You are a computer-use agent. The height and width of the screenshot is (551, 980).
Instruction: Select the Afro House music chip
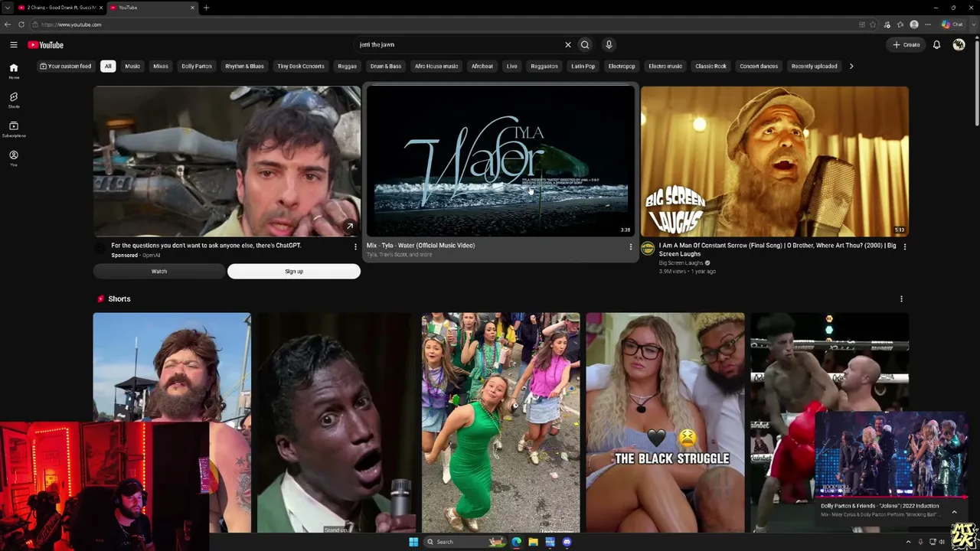pos(436,67)
